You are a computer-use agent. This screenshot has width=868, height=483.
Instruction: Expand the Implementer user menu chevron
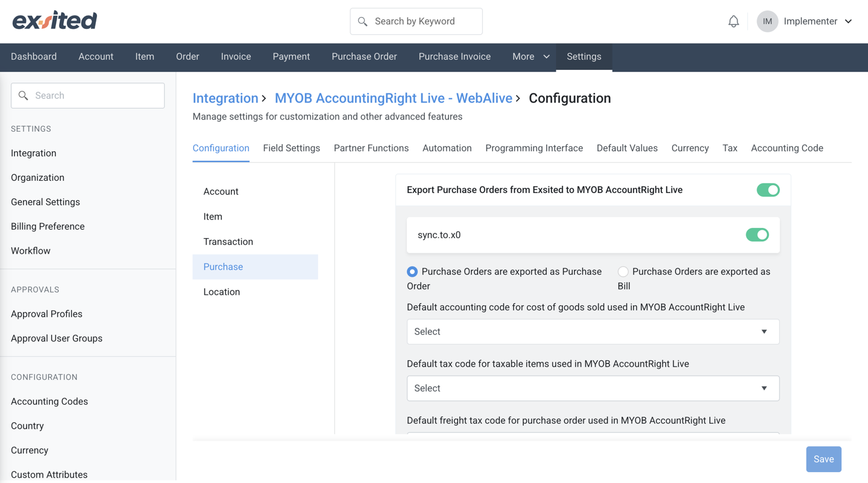click(x=848, y=21)
